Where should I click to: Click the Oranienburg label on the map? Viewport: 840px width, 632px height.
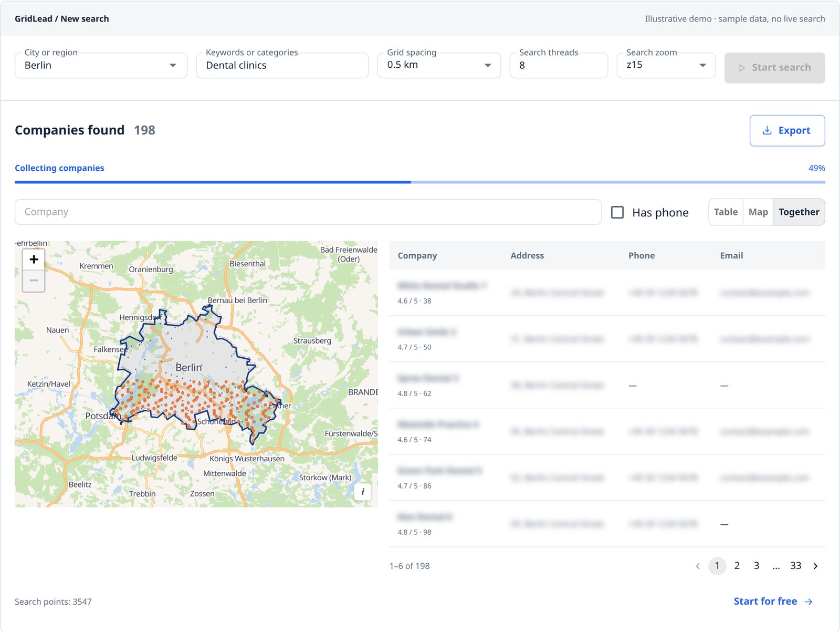pyautogui.click(x=151, y=270)
